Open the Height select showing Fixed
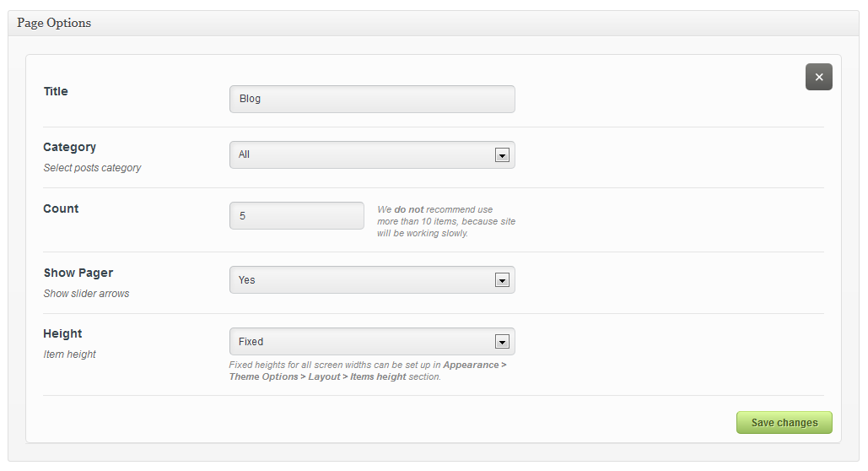Image resolution: width=868 pixels, height=471 pixels. point(372,341)
